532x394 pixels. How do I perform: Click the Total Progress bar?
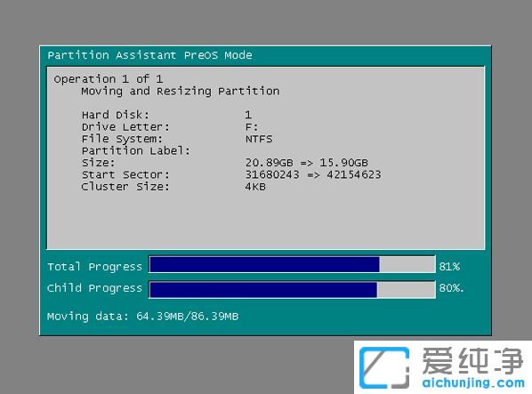coord(292,264)
